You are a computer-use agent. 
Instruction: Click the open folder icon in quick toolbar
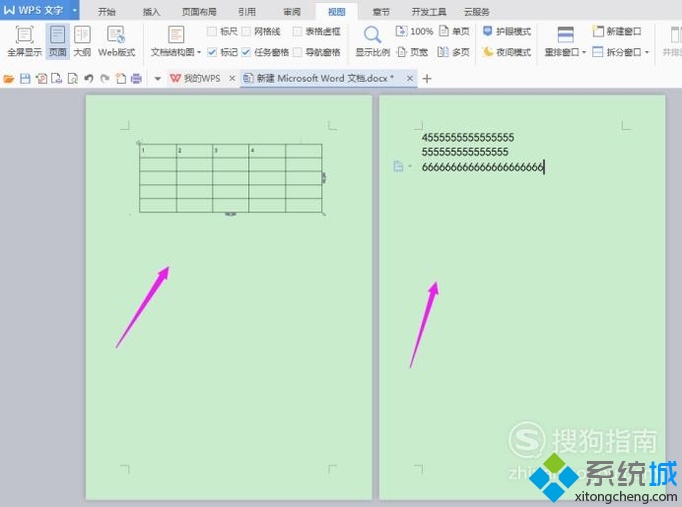click(x=9, y=79)
